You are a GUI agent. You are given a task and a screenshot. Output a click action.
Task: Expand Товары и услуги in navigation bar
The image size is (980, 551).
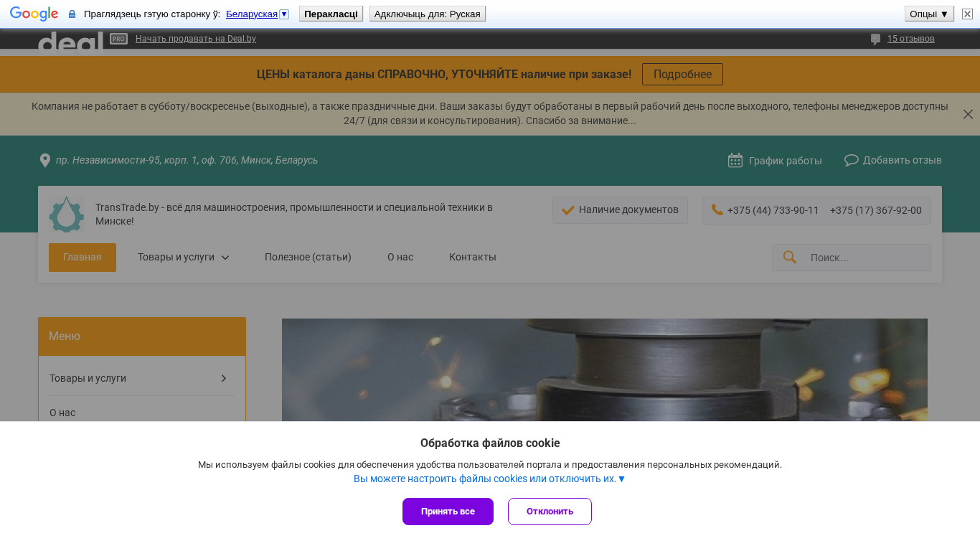[183, 257]
